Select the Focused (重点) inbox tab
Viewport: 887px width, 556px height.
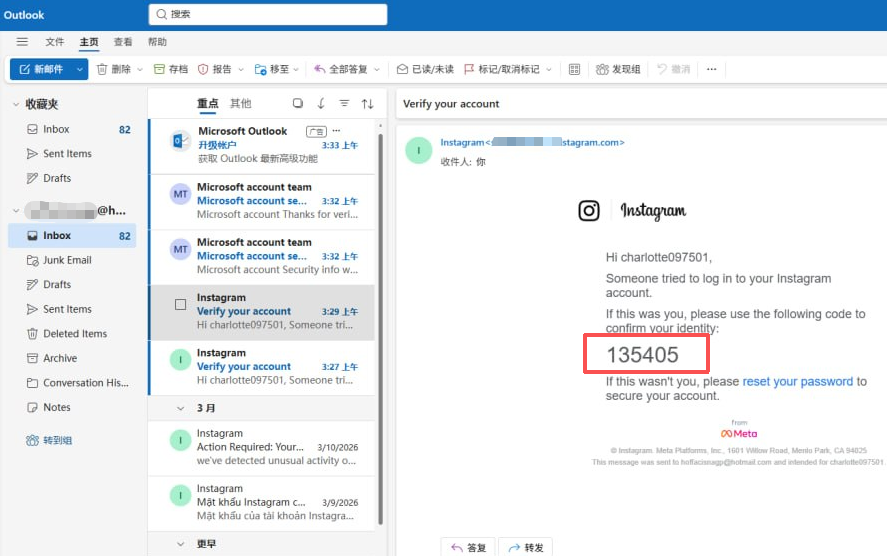click(x=207, y=103)
